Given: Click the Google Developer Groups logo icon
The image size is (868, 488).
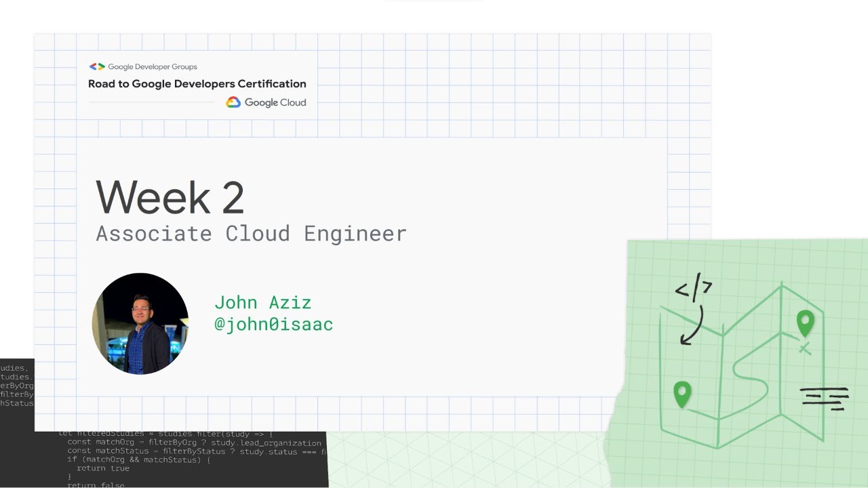Looking at the screenshot, I should (97, 67).
